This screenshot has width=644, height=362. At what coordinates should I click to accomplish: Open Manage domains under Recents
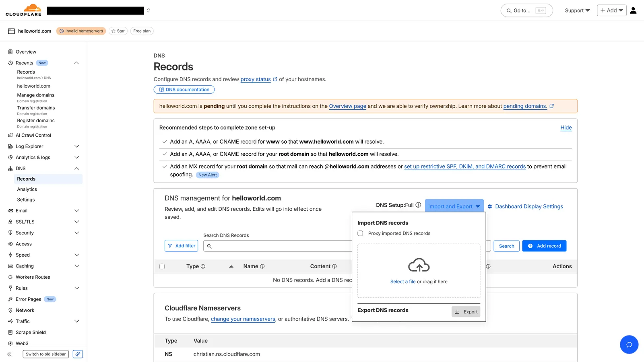[x=35, y=95]
